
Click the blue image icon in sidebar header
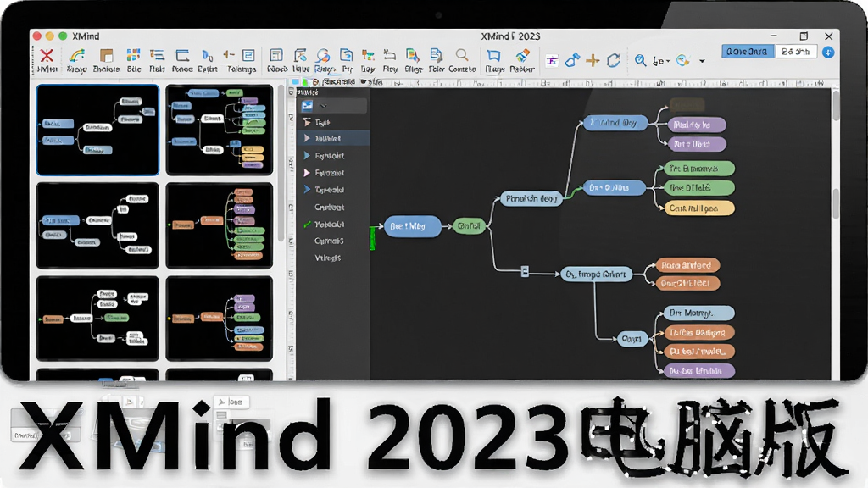[307, 105]
